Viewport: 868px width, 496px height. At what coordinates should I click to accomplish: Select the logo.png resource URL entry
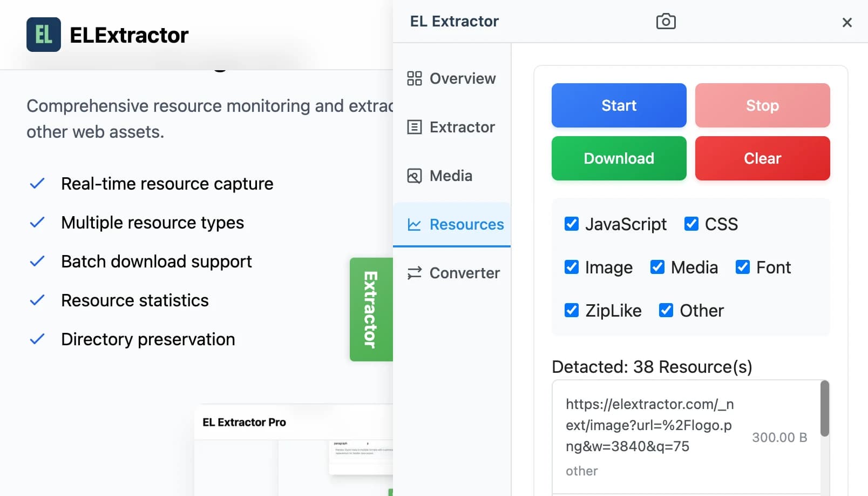(x=650, y=425)
